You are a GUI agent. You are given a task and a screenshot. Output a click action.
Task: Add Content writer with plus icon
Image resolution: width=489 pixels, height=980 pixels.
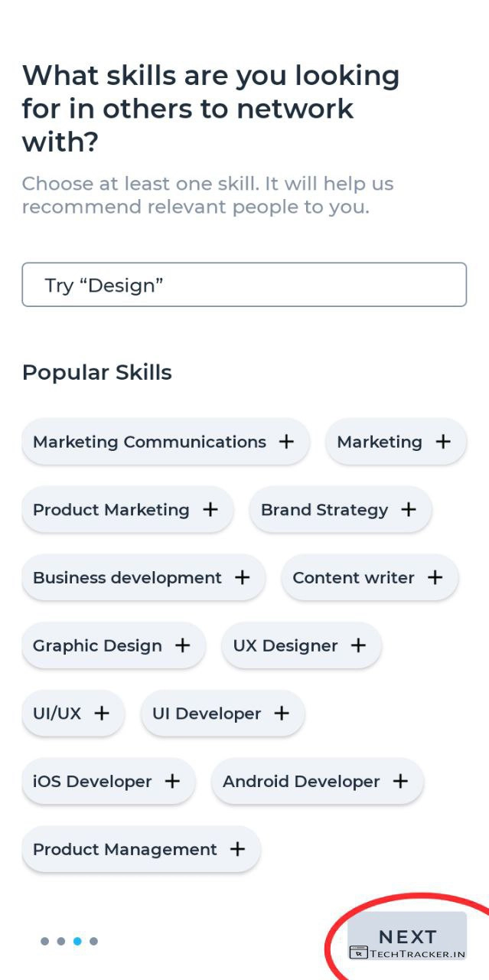pos(435,578)
